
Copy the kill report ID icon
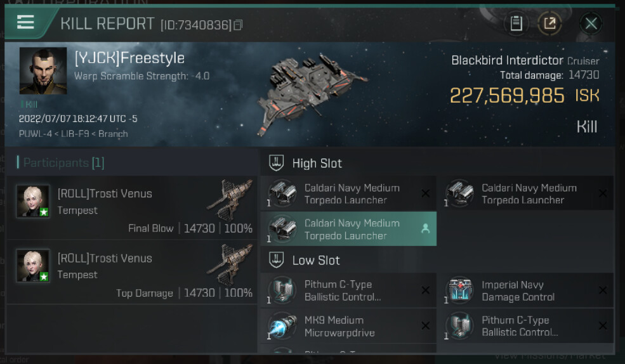pyautogui.click(x=238, y=25)
